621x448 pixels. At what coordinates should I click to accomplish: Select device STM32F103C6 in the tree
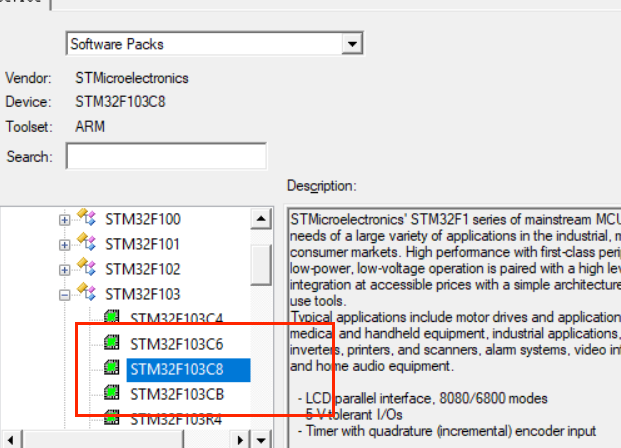point(177,344)
